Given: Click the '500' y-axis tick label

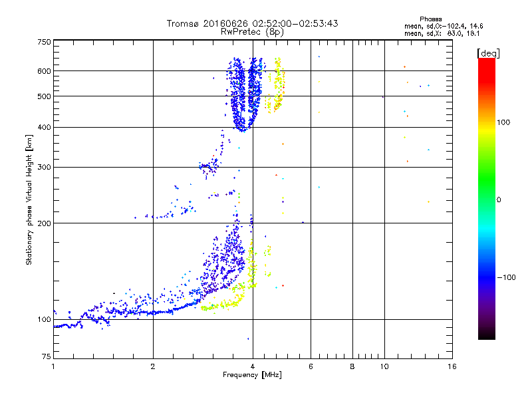Looking at the screenshot, I should pos(44,96).
